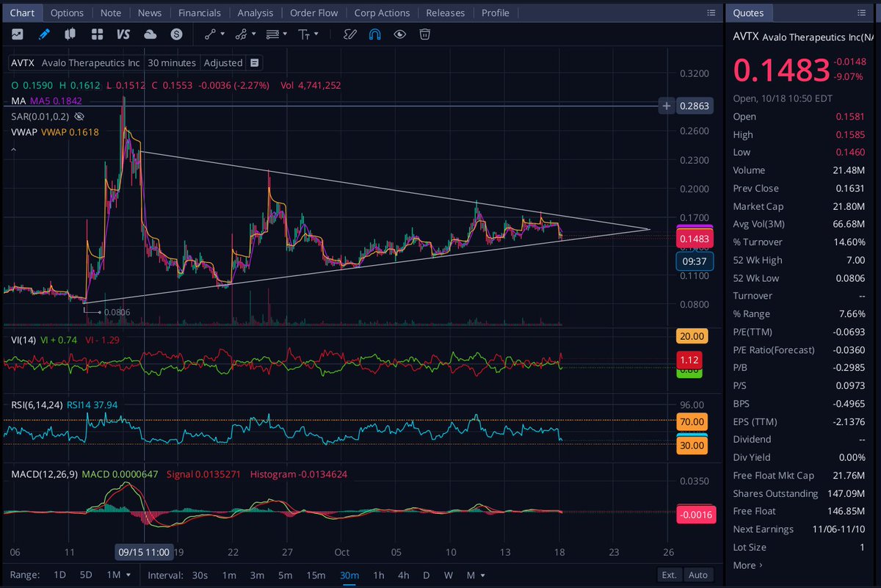Click the RSI(6,14,24) indicator label
881x588 pixels.
coord(37,404)
